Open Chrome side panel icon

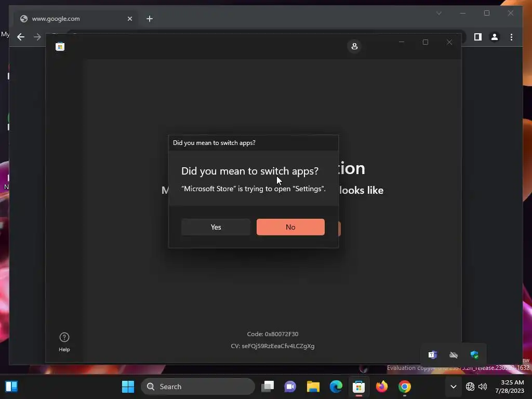coord(478,37)
